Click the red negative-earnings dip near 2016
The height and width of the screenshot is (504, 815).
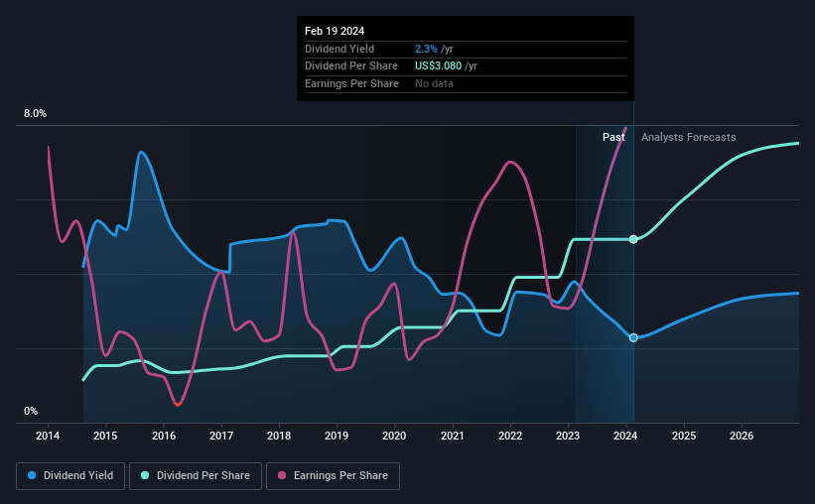pos(178,404)
